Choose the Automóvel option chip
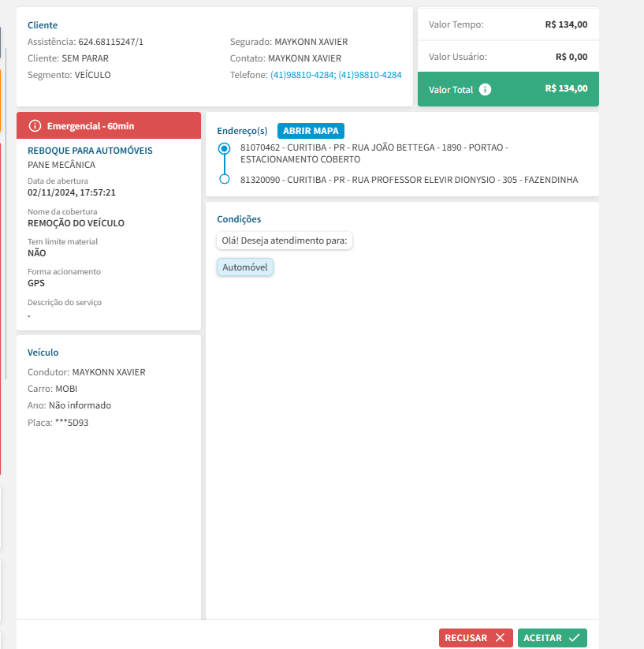644x649 pixels. (x=245, y=267)
